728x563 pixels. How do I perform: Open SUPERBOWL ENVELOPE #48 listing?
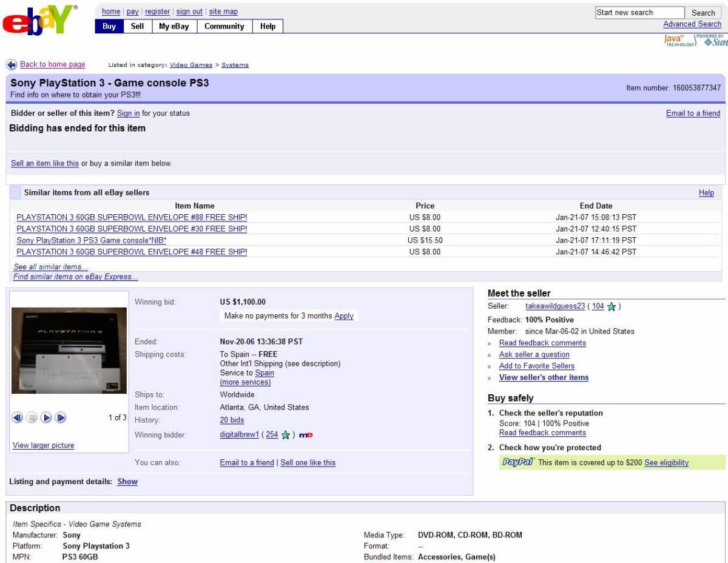point(132,252)
